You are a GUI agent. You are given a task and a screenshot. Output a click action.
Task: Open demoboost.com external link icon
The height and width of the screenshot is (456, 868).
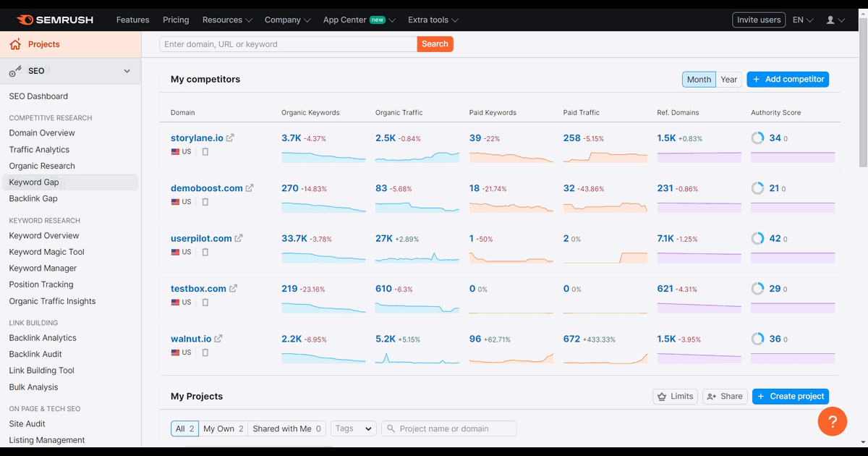250,188
